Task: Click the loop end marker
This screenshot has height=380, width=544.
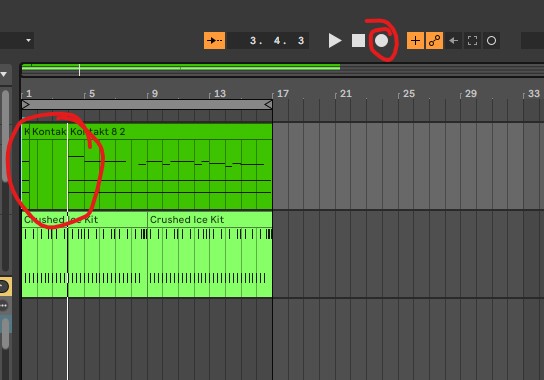Action: click(268, 104)
